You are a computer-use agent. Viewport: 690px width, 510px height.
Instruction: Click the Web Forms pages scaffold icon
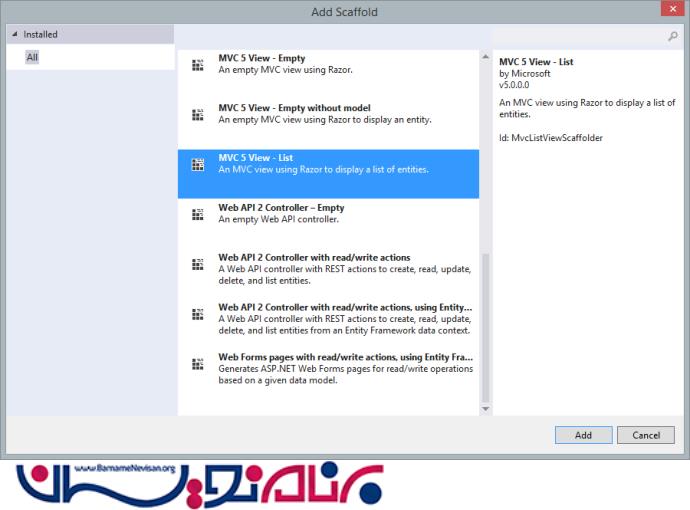(x=198, y=364)
